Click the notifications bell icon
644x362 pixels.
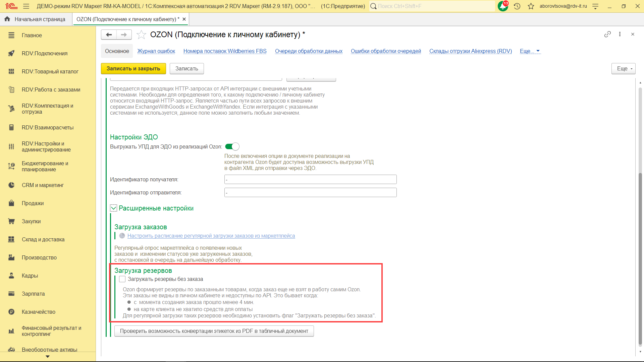click(x=502, y=6)
